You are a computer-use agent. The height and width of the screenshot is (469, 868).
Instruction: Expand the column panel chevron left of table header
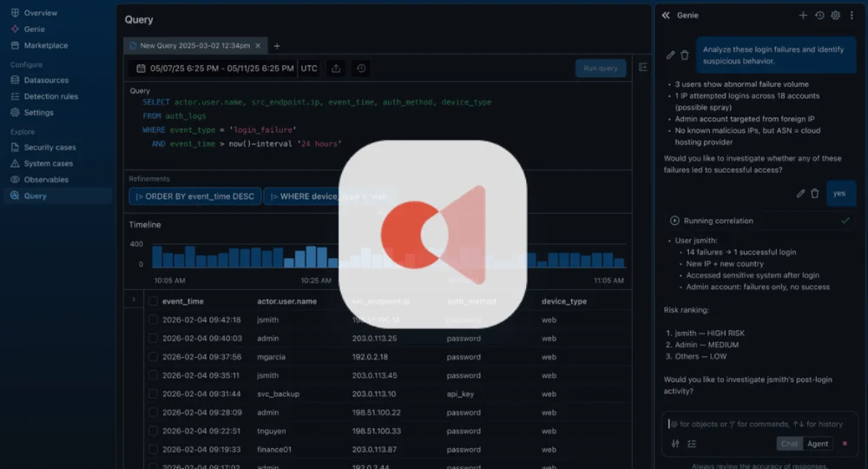(x=134, y=300)
